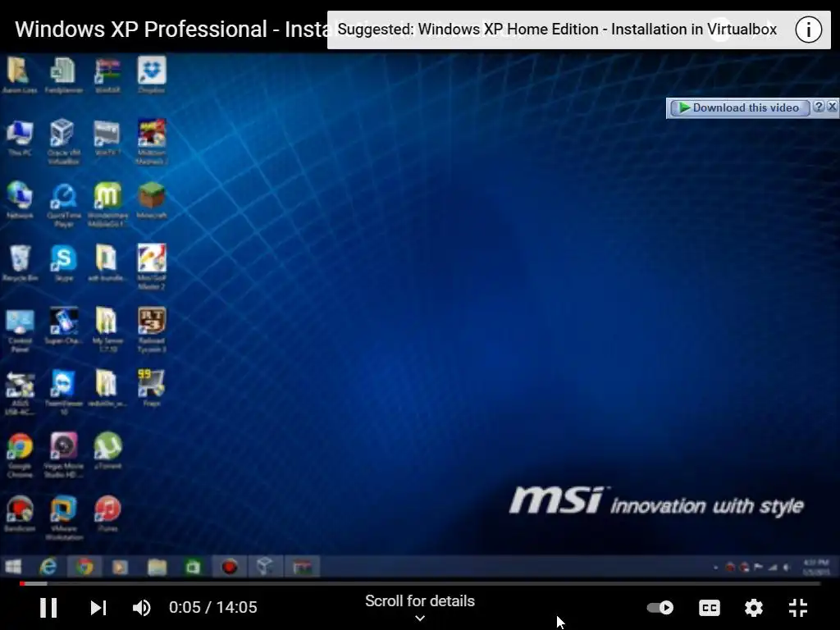Close the Download this video bar
This screenshot has height=630, width=840.
pyautogui.click(x=832, y=107)
